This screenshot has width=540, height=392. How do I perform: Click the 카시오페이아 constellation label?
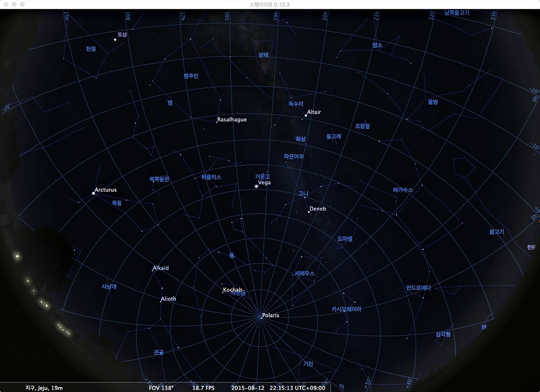[x=346, y=309]
